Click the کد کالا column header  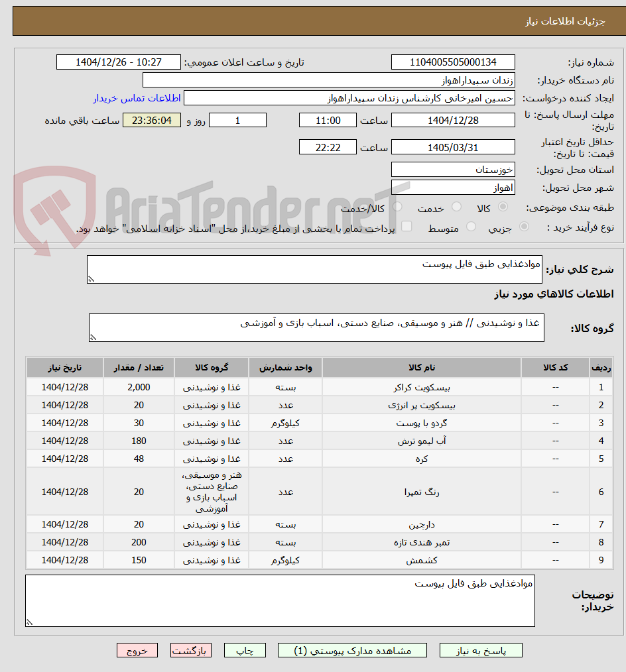556,368
